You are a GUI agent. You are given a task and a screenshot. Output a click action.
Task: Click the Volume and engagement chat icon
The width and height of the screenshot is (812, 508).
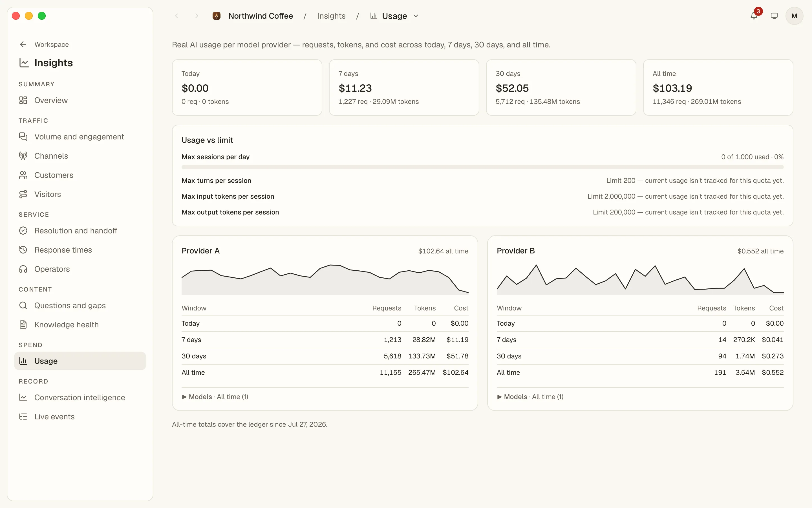click(23, 136)
